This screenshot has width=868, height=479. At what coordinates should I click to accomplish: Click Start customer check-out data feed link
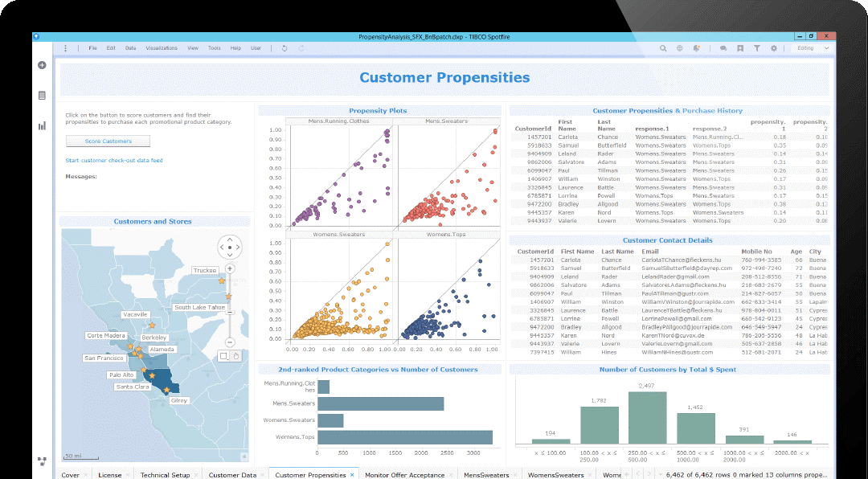[x=114, y=161]
